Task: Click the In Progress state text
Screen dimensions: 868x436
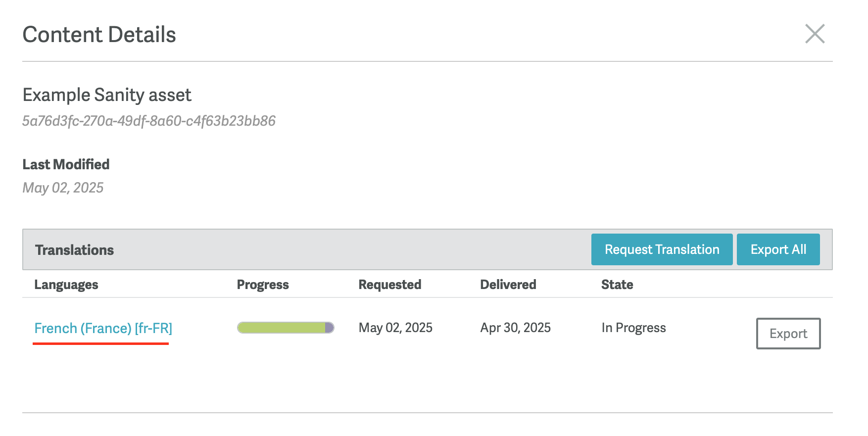Action: 633,328
